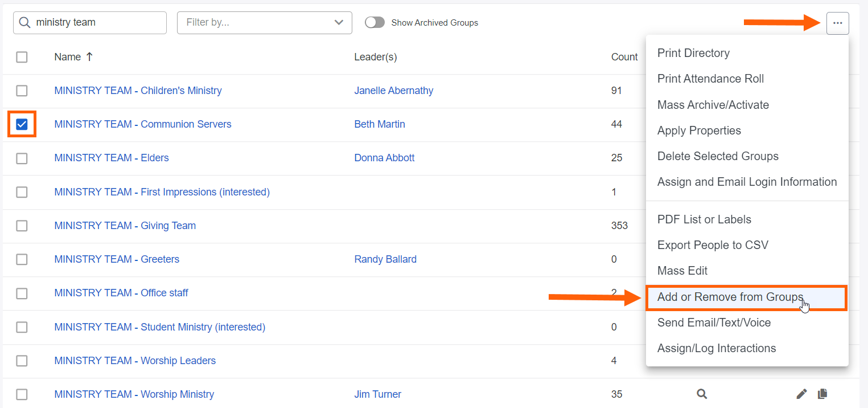Click the ministry team search field
This screenshot has height=408, width=868.
pyautogui.click(x=97, y=23)
